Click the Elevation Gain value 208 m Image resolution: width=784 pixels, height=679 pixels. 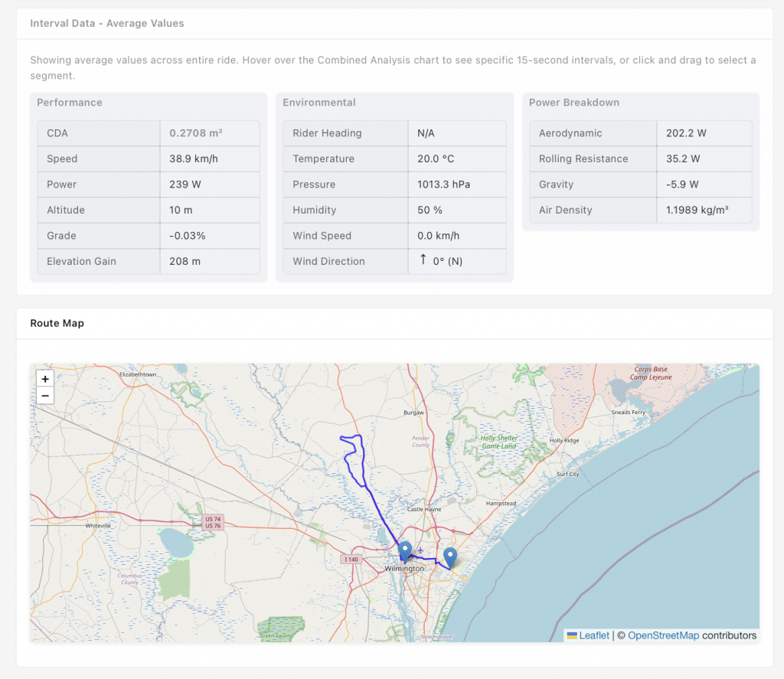coord(185,261)
